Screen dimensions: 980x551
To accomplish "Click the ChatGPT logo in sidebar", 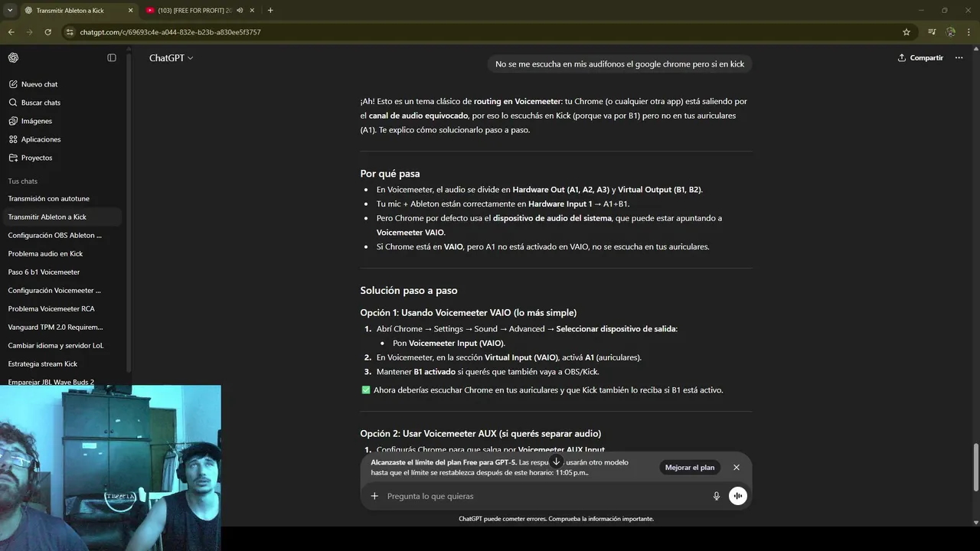I will (13, 57).
